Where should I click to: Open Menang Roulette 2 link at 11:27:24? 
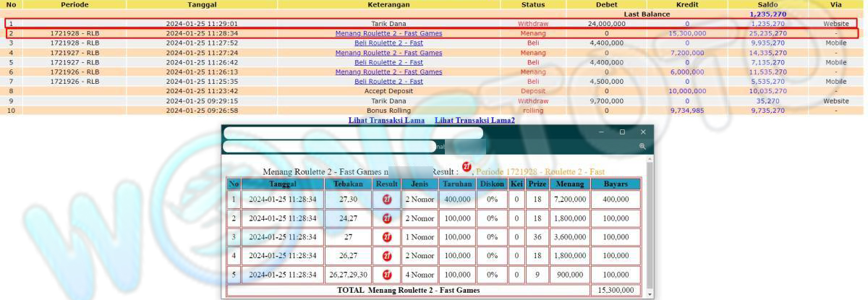[388, 53]
